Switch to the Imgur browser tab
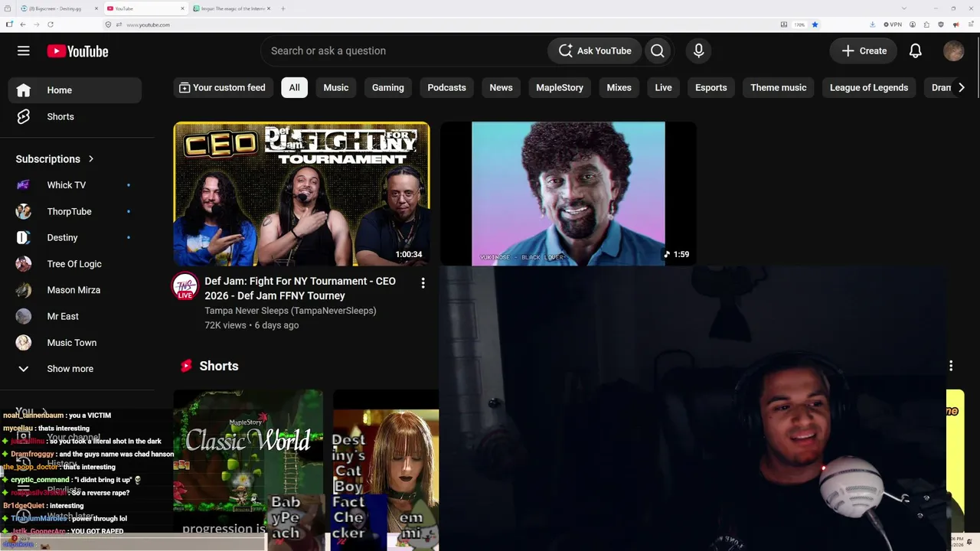The height and width of the screenshot is (551, 980). pyautogui.click(x=231, y=8)
